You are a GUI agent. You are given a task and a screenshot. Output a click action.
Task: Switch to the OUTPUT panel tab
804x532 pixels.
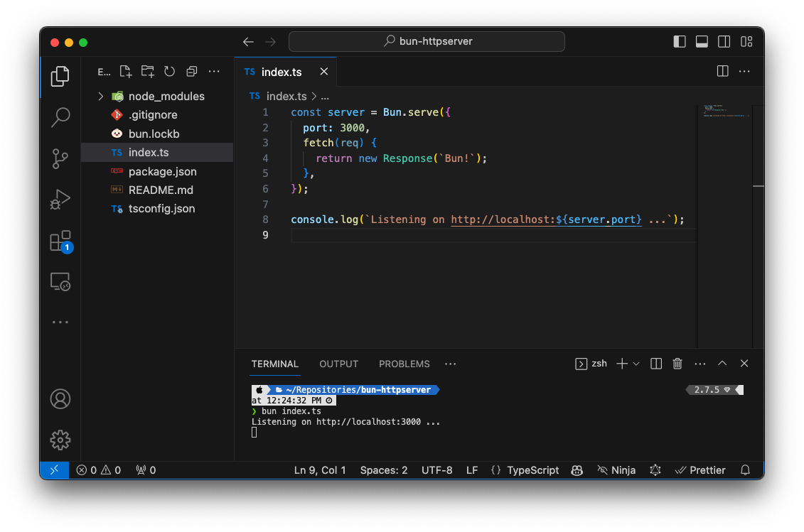pos(339,364)
